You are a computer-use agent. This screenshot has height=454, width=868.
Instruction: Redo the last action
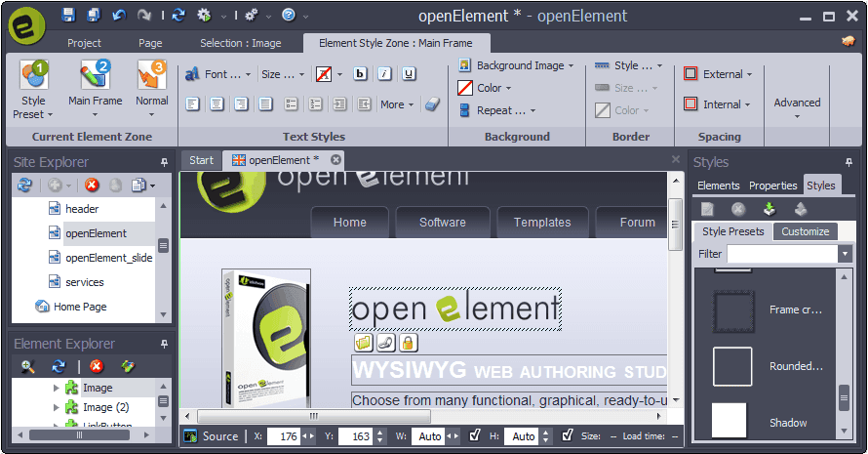144,15
